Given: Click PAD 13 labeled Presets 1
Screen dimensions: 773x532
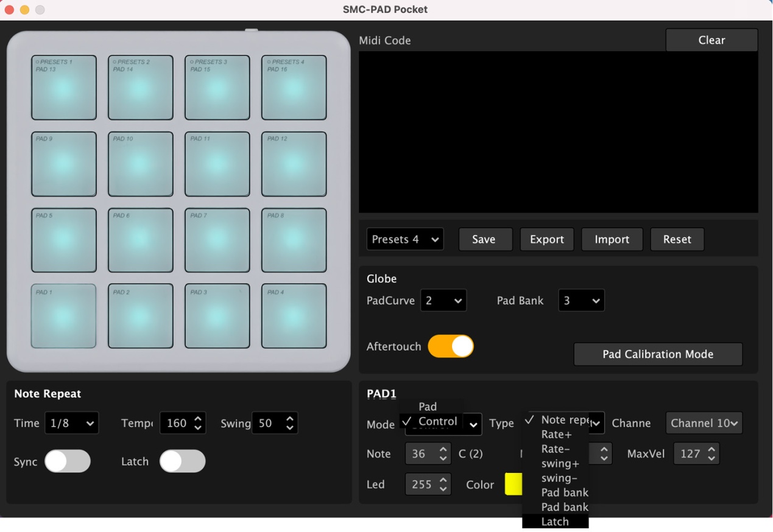Looking at the screenshot, I should pos(64,88).
